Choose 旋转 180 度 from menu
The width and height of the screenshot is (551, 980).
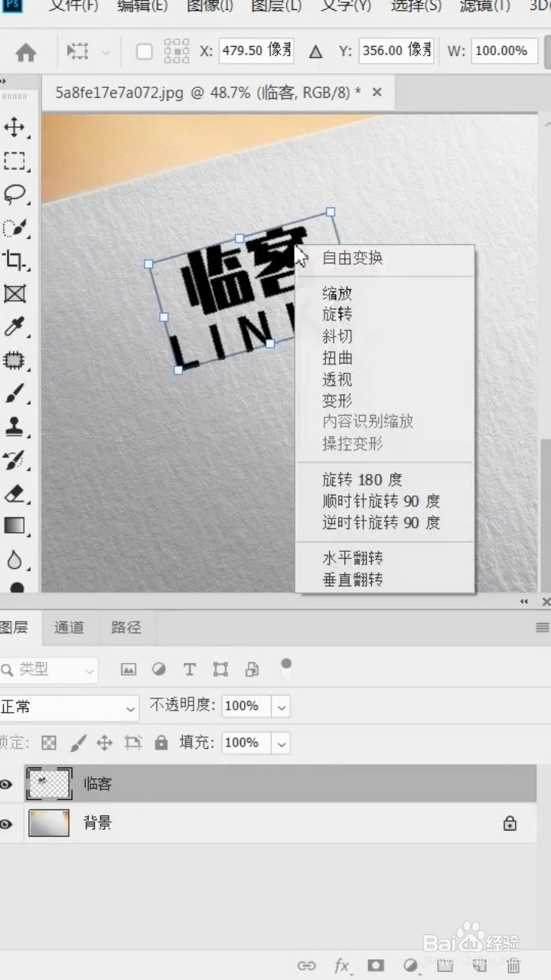click(363, 480)
